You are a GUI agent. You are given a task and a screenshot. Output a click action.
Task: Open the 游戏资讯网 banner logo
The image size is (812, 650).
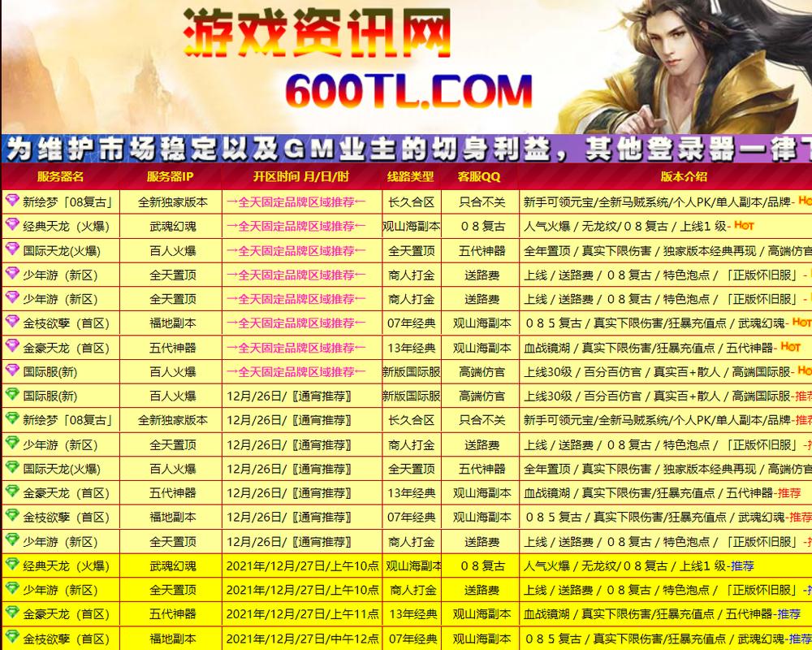point(317,33)
